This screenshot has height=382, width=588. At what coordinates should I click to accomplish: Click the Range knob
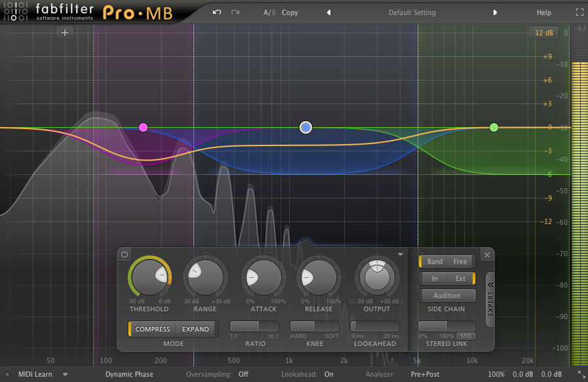pos(205,277)
